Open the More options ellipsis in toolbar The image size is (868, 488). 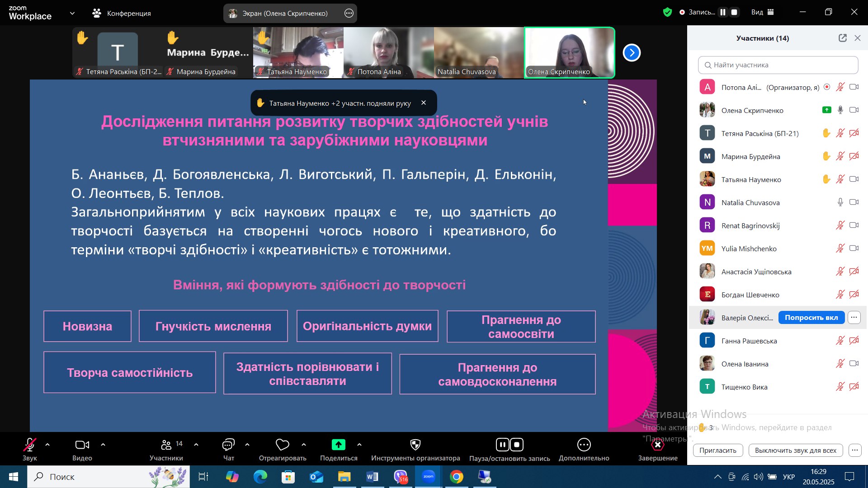point(584,445)
